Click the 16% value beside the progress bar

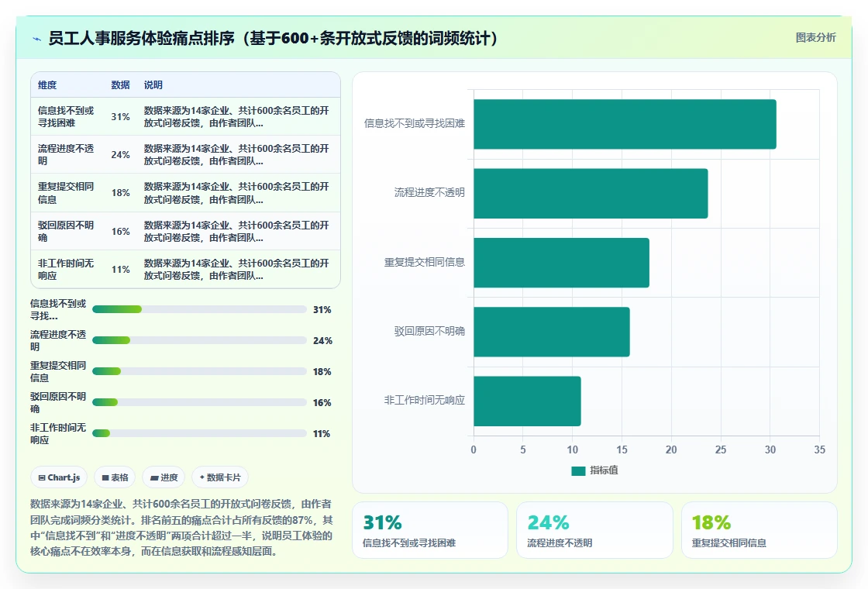(x=322, y=403)
